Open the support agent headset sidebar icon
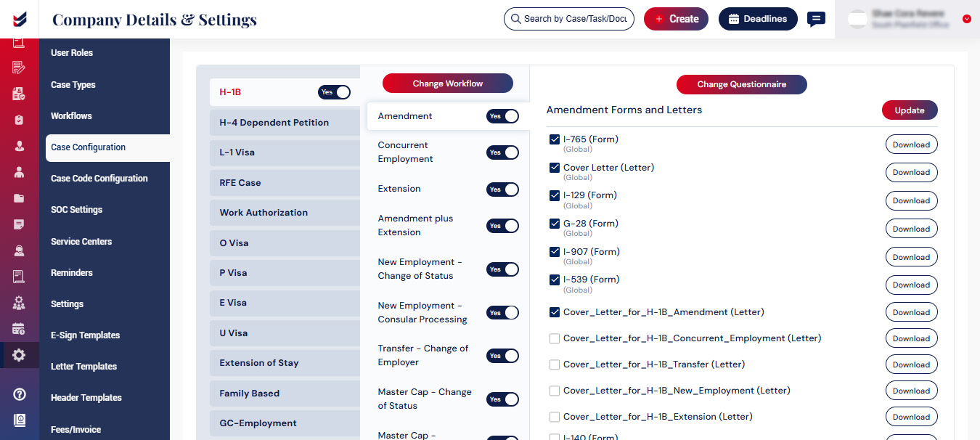Viewport: 980px width, 440px height. (x=19, y=251)
